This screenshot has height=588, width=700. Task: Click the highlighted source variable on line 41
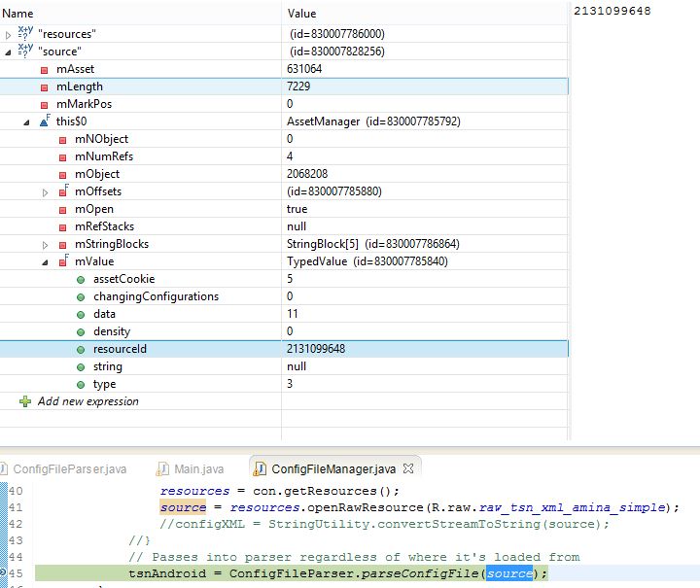pyautogui.click(x=183, y=507)
